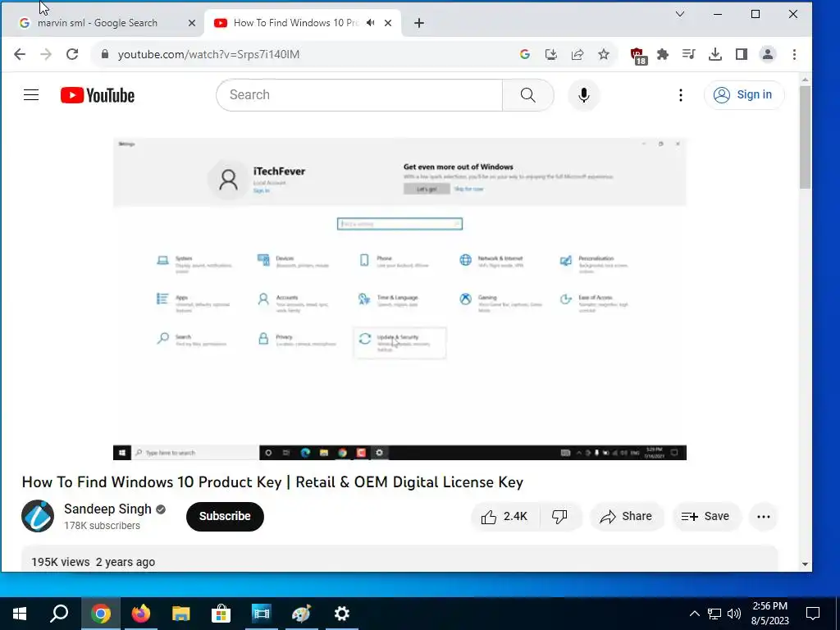Open Sandeep Singh channel avatar
This screenshot has width=840, height=630.
coord(38,516)
